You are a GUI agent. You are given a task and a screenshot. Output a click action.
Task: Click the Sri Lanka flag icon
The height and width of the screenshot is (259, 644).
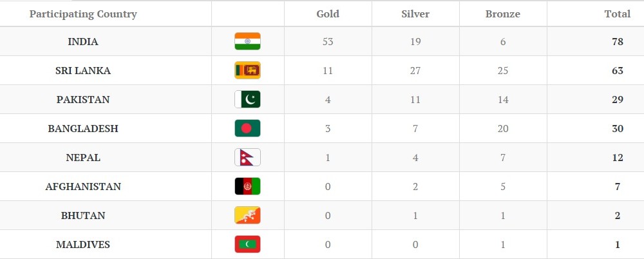(247, 71)
